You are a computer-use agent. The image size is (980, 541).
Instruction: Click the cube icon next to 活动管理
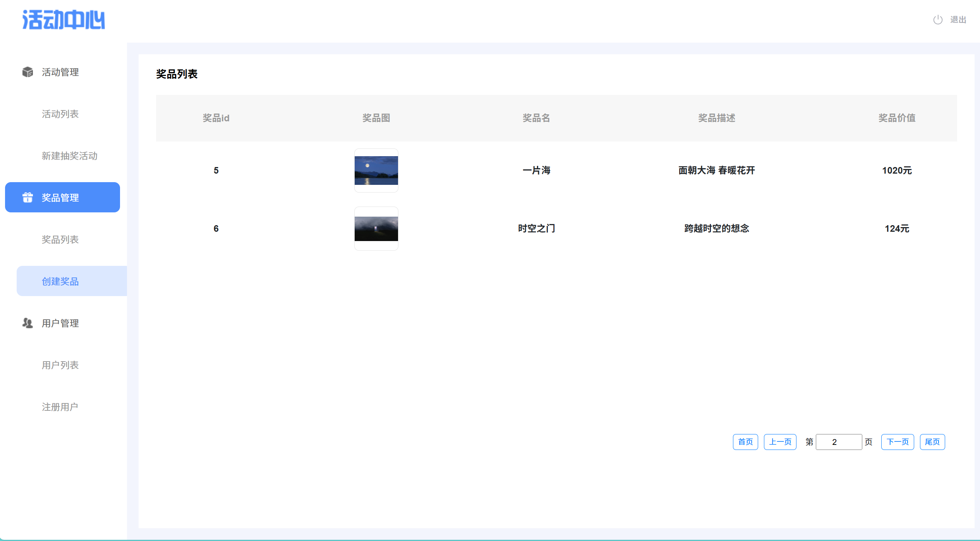pyautogui.click(x=27, y=72)
